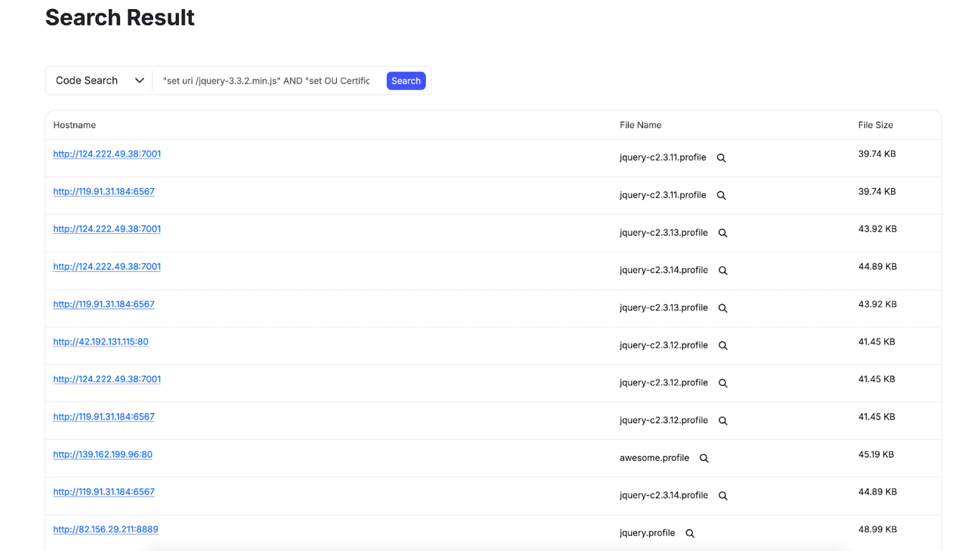Click the jquery.profile file name
Image resolution: width=980 pixels, height=551 pixels.
click(647, 533)
